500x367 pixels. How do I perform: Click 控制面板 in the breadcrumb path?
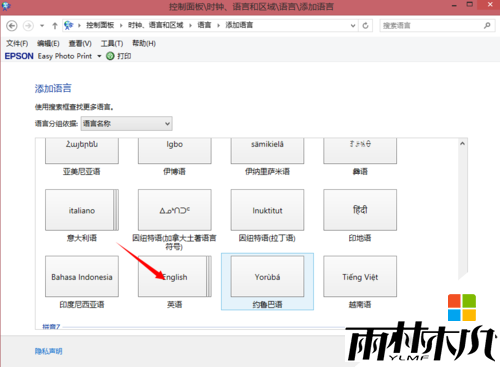click(100, 25)
